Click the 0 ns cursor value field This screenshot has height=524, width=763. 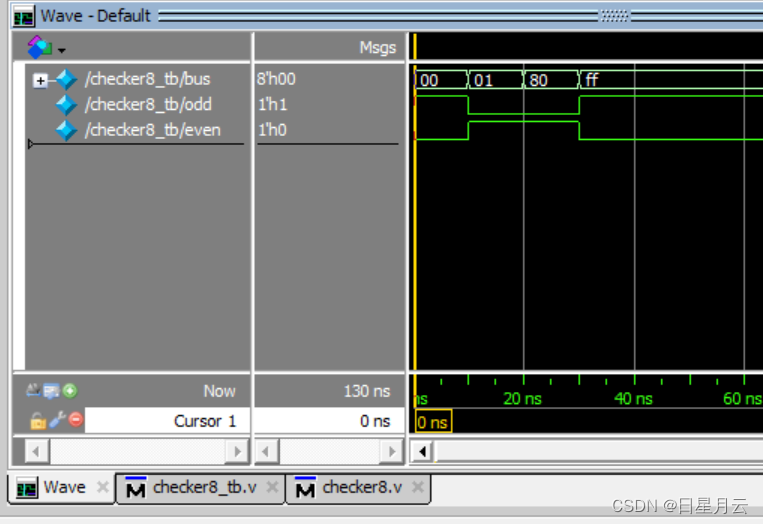[x=329, y=421]
